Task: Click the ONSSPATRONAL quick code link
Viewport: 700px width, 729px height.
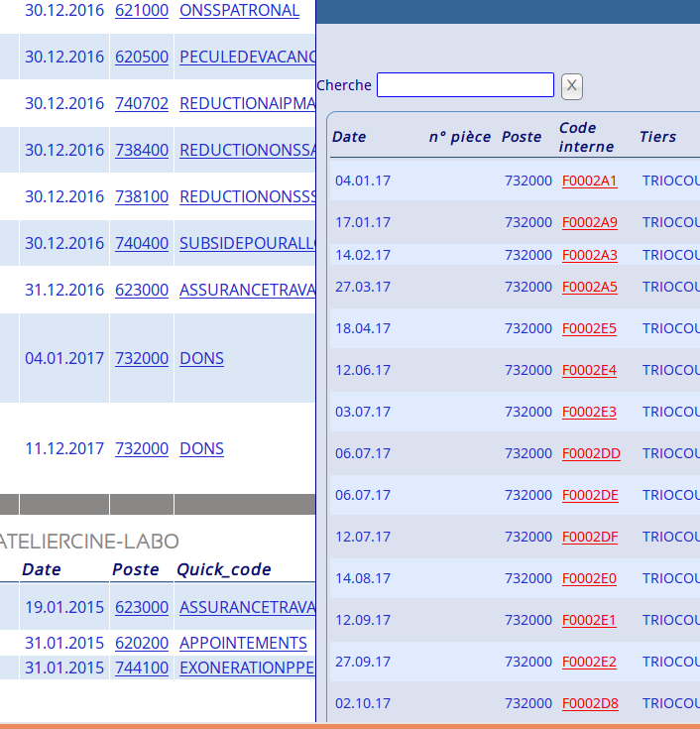Action: click(239, 10)
